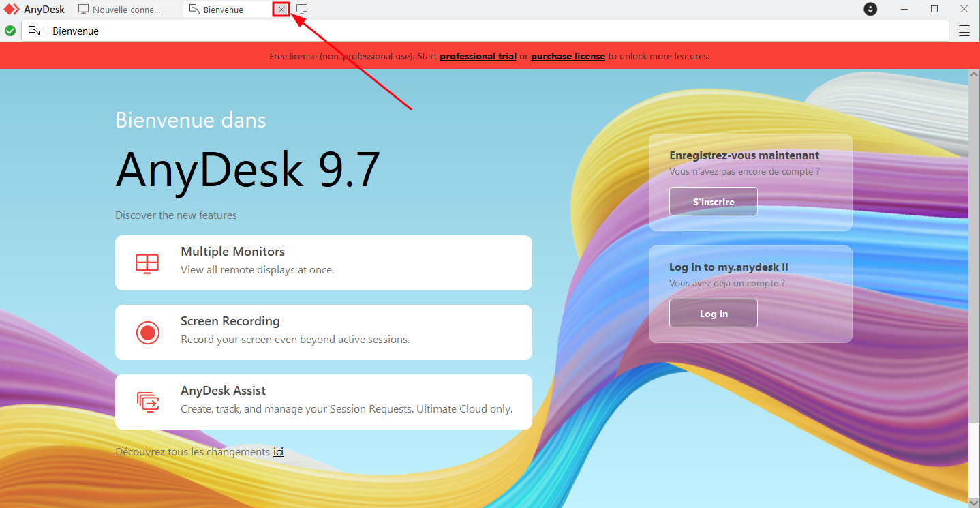Click the Screen Recording red icon

[x=147, y=333]
